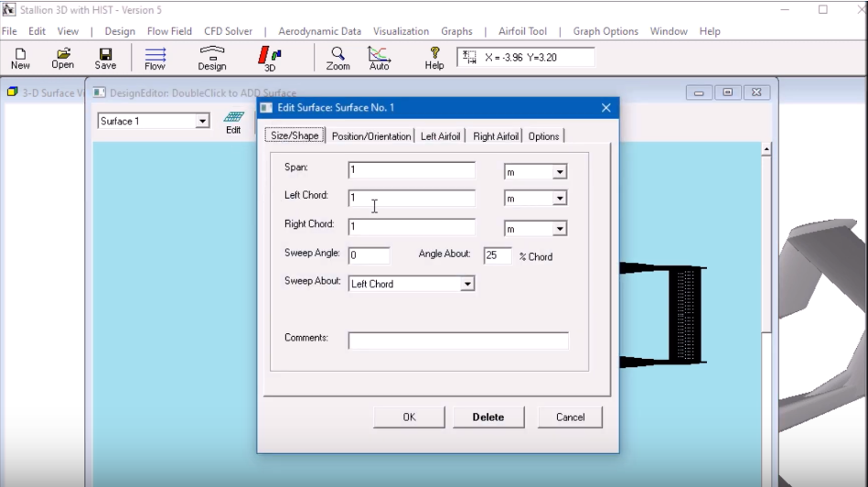Select the Size/Shape tab
Viewport: 868px width, 487px height.
295,135
